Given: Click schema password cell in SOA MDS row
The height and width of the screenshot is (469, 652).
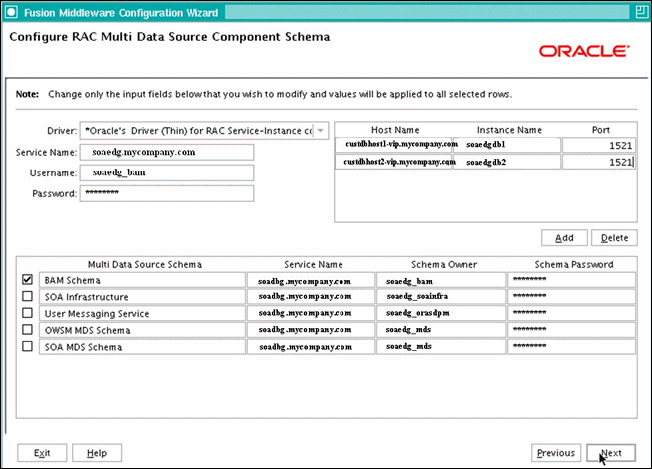Looking at the screenshot, I should tap(571, 346).
